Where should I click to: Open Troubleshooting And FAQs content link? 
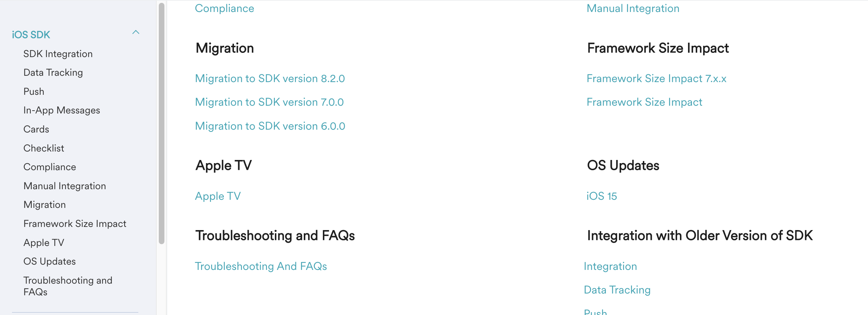click(261, 266)
